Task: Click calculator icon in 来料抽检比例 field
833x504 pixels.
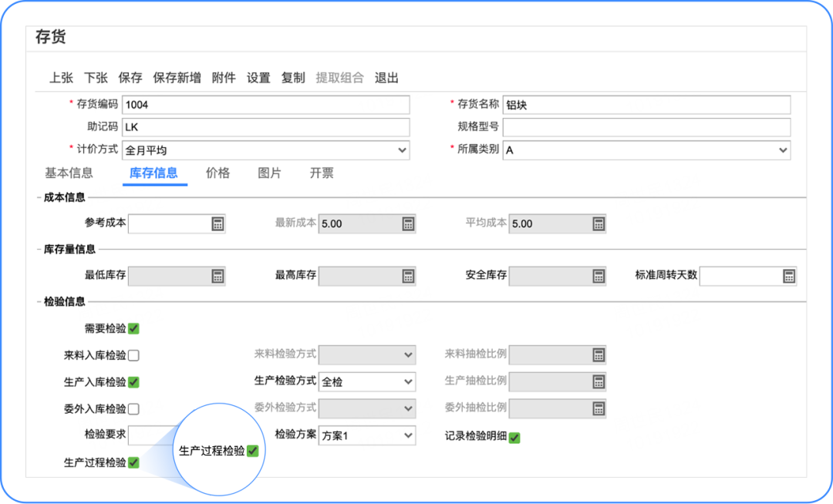Action: click(599, 355)
